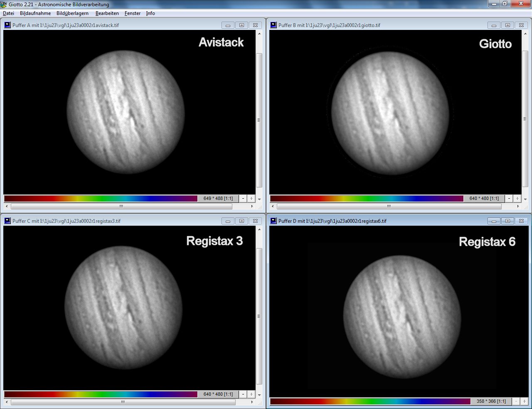Close the Puffer B Giotto window
This screenshot has width=532, height=409.
click(521, 25)
